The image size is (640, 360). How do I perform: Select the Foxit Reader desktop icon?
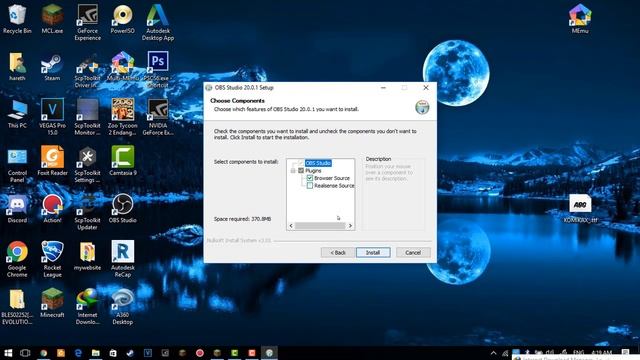pos(52,161)
